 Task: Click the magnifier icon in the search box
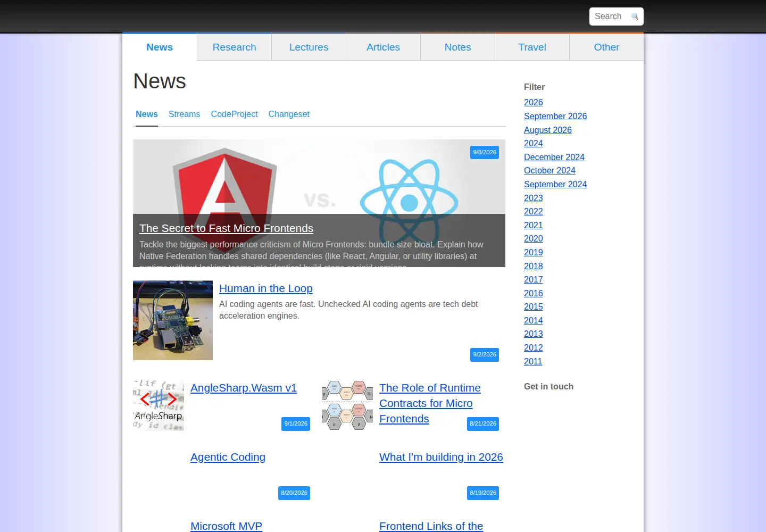tap(635, 16)
